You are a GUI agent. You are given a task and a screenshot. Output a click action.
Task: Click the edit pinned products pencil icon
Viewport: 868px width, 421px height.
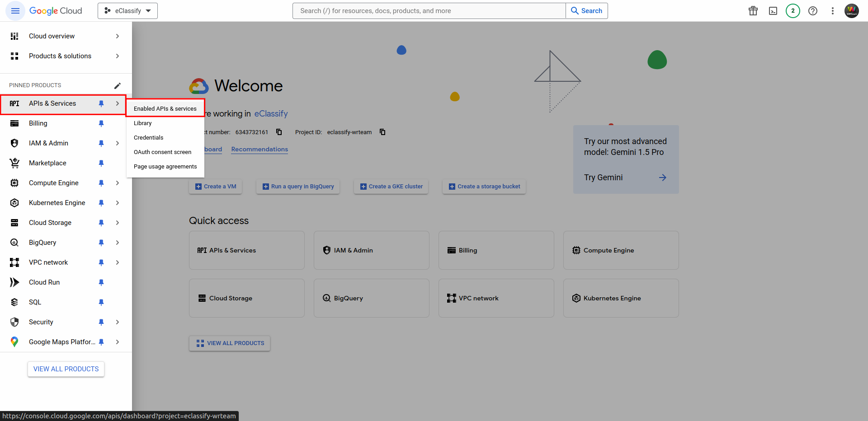(x=118, y=85)
